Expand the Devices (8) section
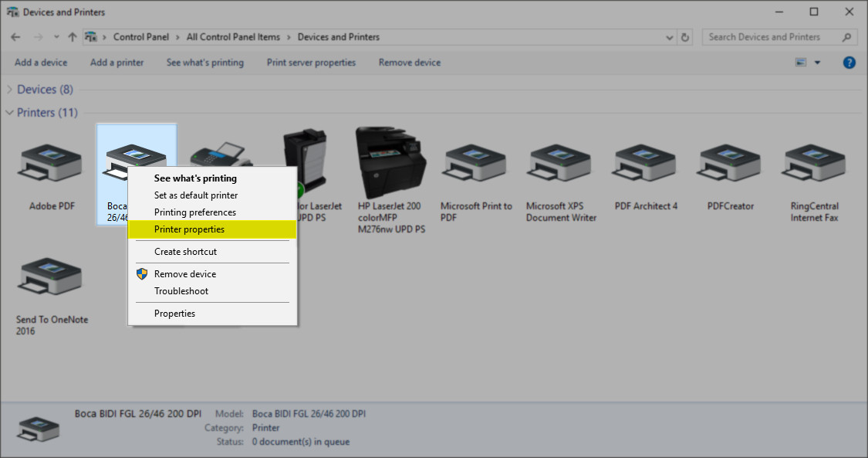 9,89
